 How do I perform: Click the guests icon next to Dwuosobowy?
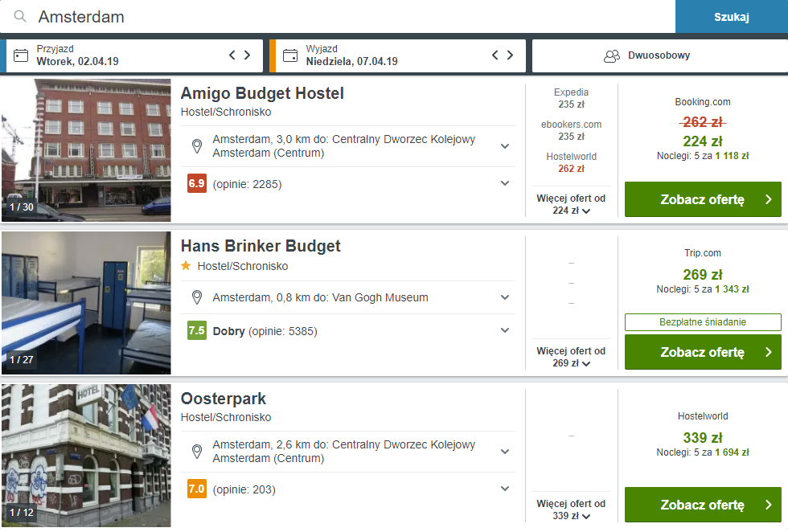pos(612,55)
